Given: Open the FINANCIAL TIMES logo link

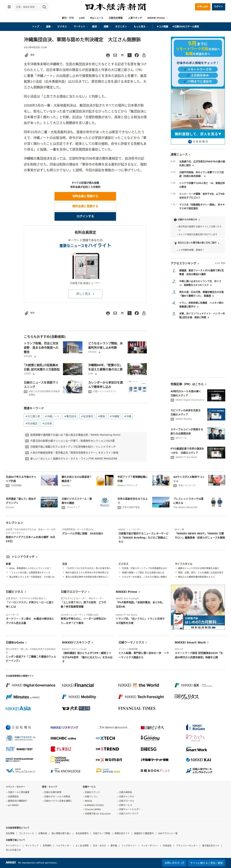Looking at the screenshot, I should (137, 708).
